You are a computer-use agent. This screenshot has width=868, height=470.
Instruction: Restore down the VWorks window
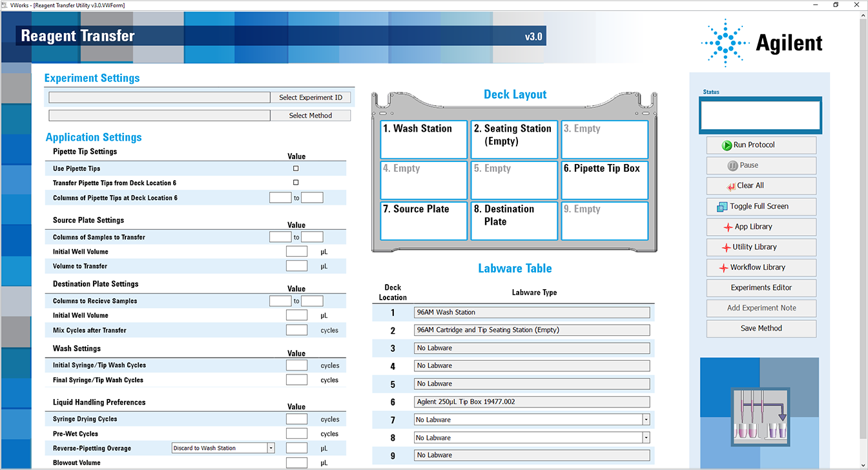click(836, 5)
